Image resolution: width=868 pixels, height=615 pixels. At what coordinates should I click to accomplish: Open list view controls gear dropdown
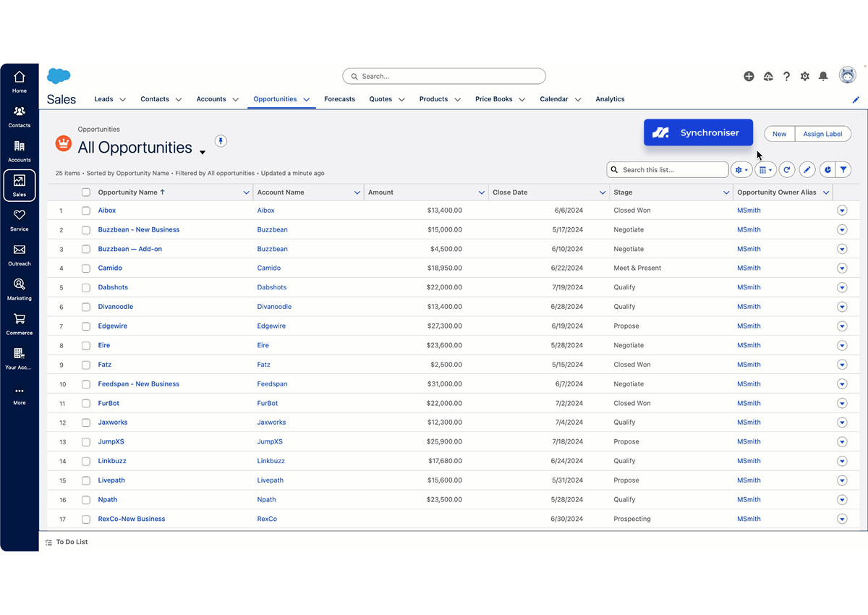741,170
